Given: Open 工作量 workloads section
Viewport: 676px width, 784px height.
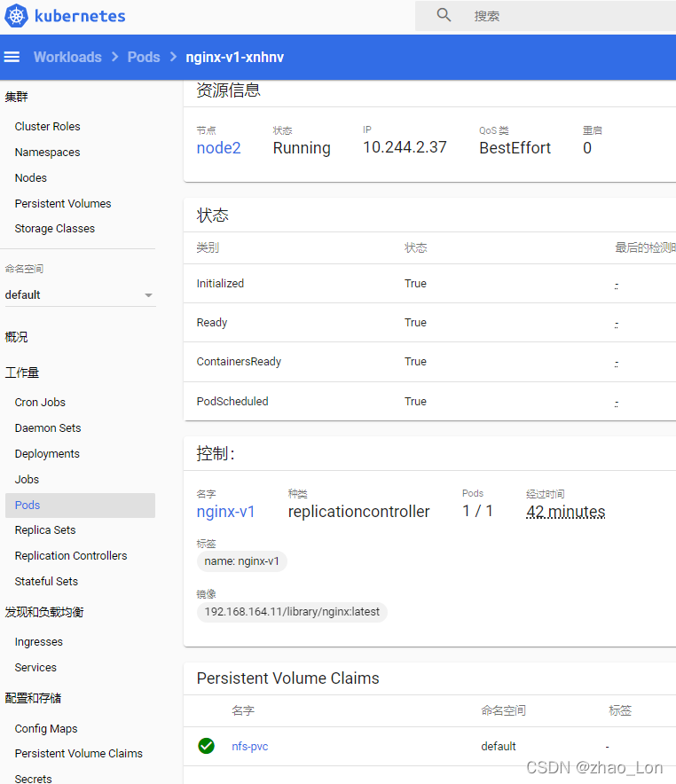Looking at the screenshot, I should coord(21,372).
